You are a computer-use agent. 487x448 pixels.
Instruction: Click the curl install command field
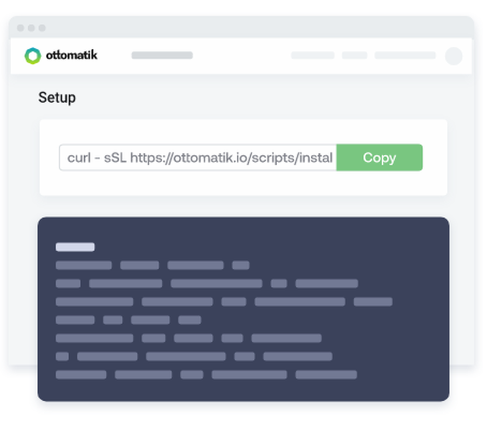(x=198, y=157)
